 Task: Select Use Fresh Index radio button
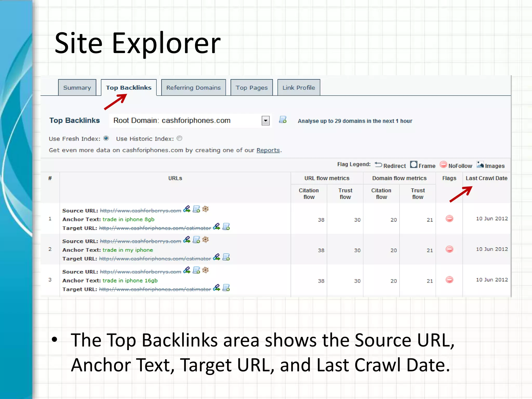[106, 138]
